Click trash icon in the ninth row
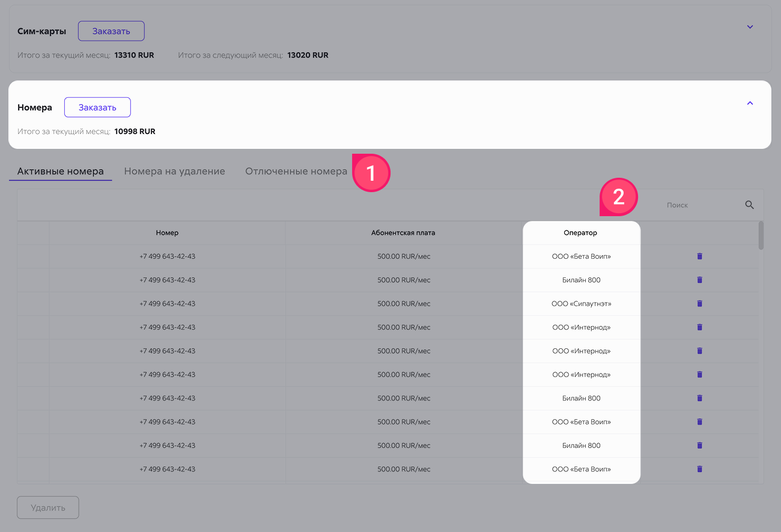Viewport: 781px width, 532px height. pos(699,446)
